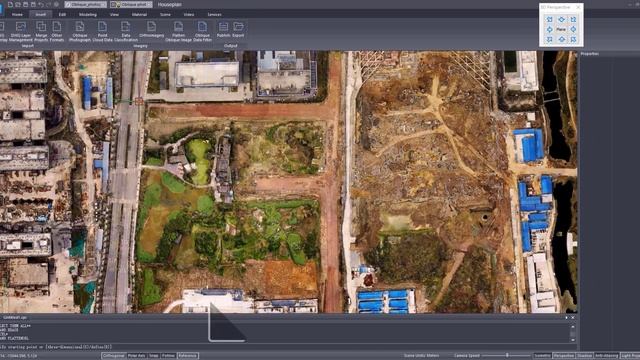This screenshot has height=360, width=640.
Task: Select bottom-right perspective arrow
Action: point(573,39)
